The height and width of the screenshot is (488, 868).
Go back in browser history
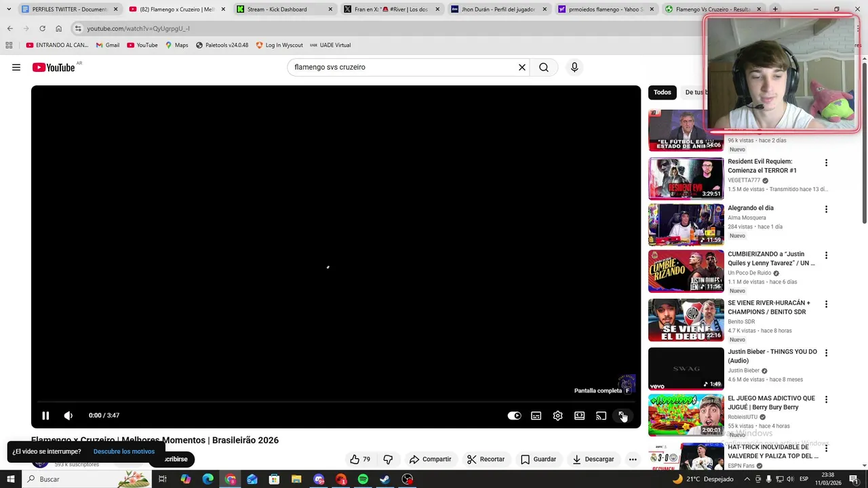(9, 28)
